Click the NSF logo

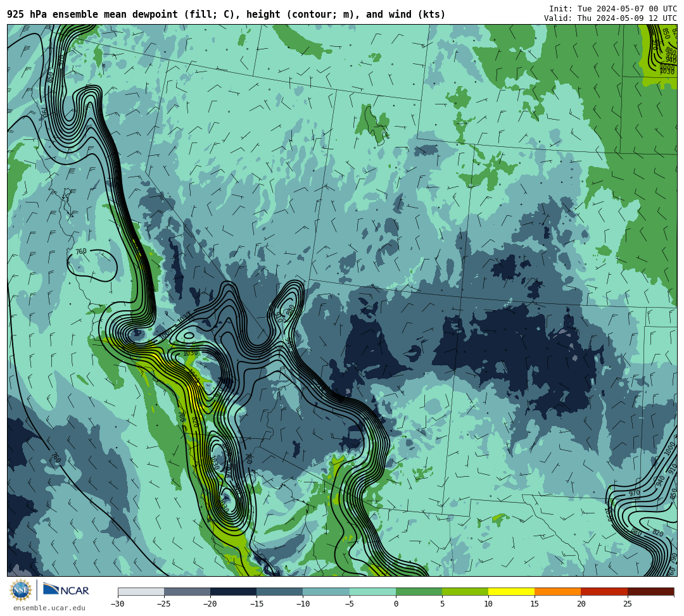[20, 591]
